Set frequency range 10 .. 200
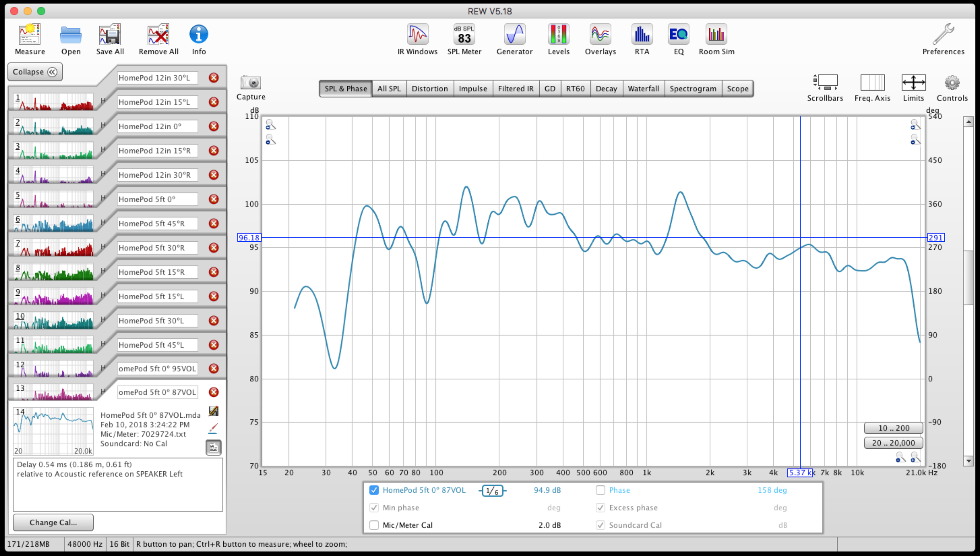The height and width of the screenshot is (556, 980). (x=893, y=428)
